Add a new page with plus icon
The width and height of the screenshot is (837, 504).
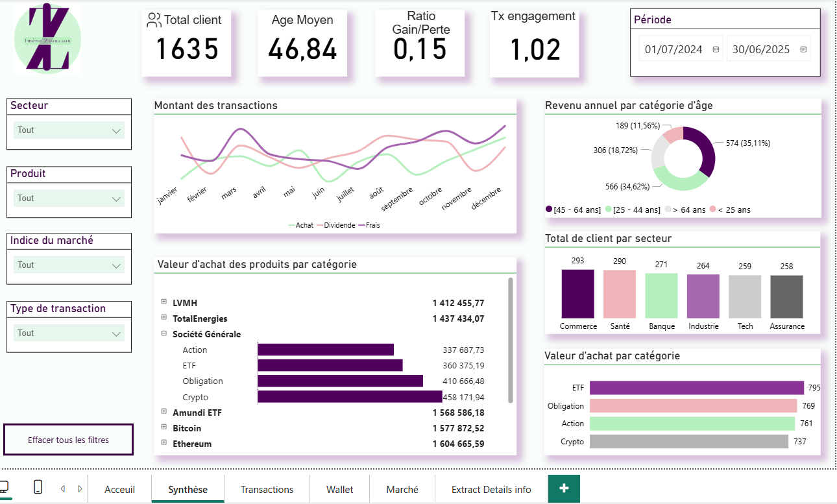pyautogui.click(x=564, y=488)
